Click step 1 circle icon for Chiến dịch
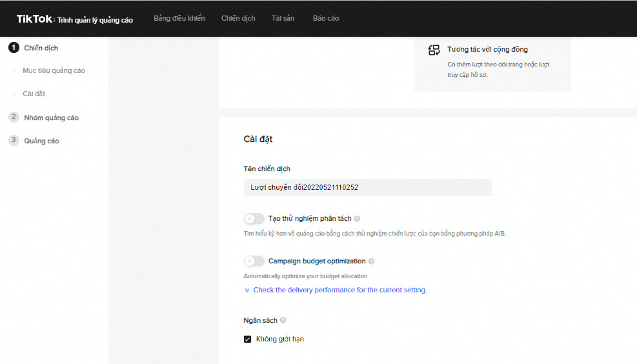Image resolution: width=637 pixels, height=364 pixels. [x=14, y=48]
